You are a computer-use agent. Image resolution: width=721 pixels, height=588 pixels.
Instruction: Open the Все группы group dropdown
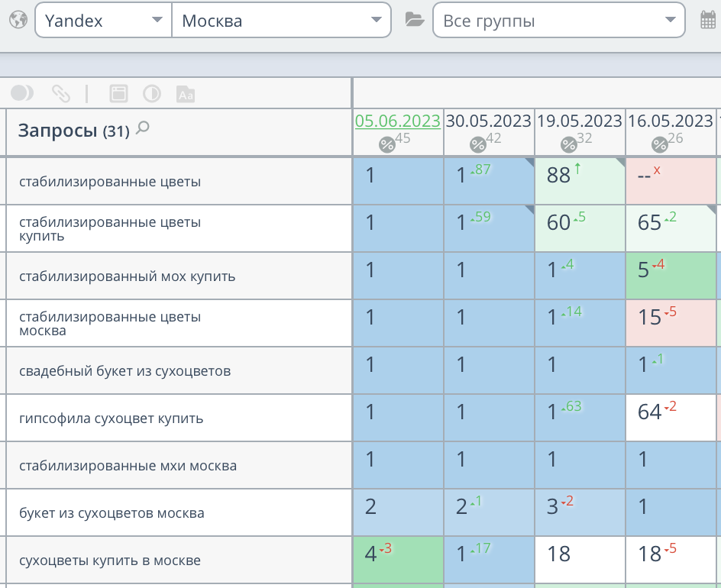(558, 21)
